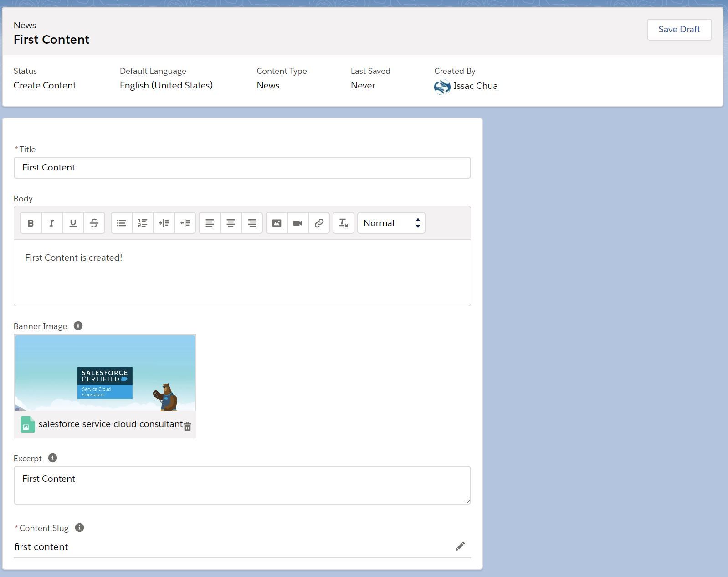Focus the Excerpt text area

pos(242,485)
